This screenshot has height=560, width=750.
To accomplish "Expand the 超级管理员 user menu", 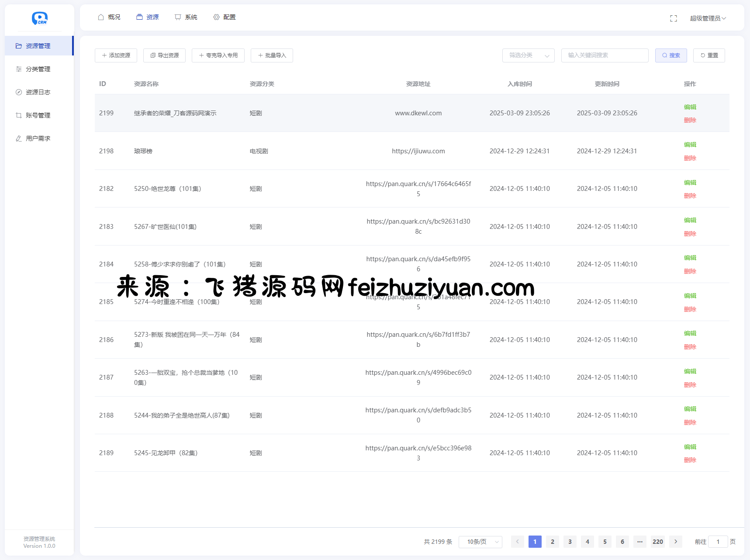I will 708,18.
